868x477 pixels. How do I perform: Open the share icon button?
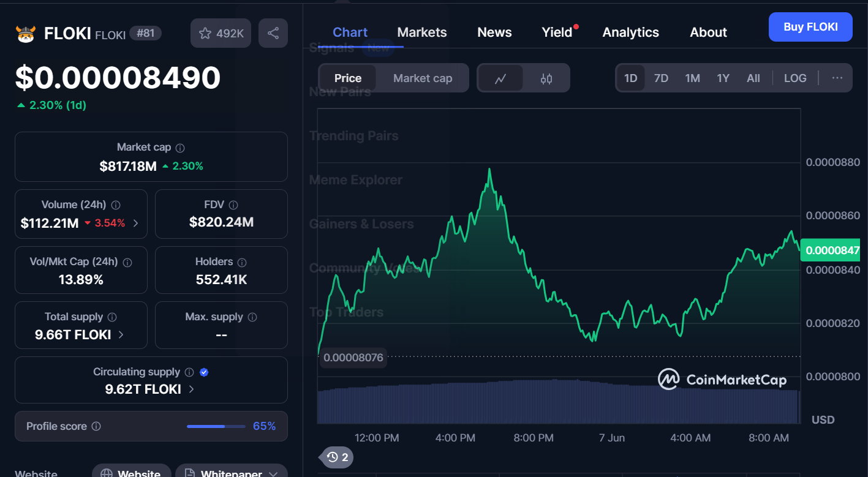click(x=273, y=33)
